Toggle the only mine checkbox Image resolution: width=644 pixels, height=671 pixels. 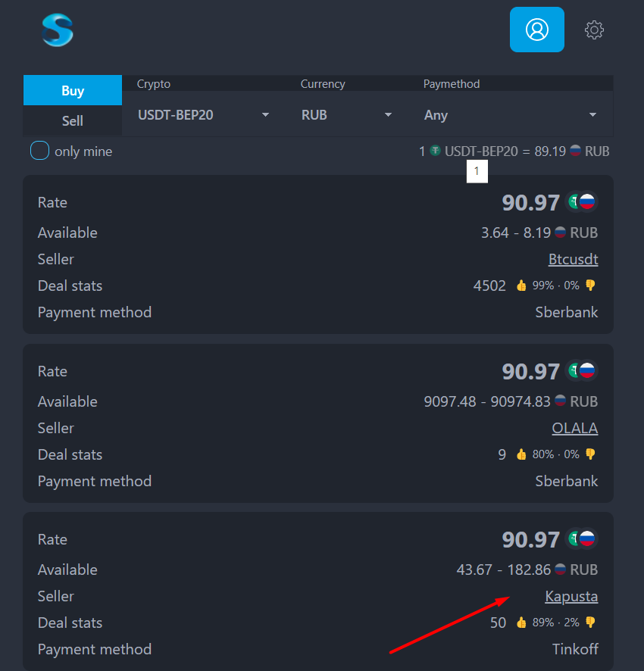(39, 151)
